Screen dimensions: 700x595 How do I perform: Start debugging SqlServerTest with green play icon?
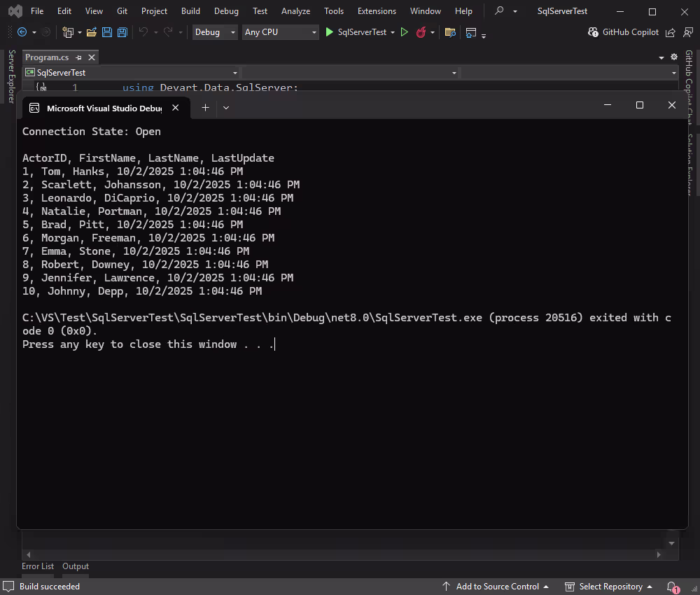pyautogui.click(x=329, y=32)
